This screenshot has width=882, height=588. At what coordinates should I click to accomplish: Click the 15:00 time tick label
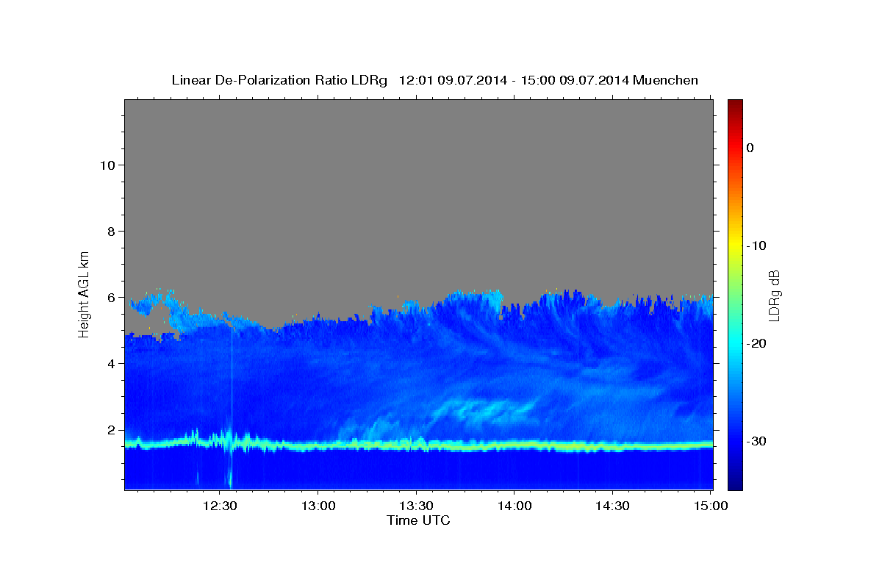pos(710,506)
